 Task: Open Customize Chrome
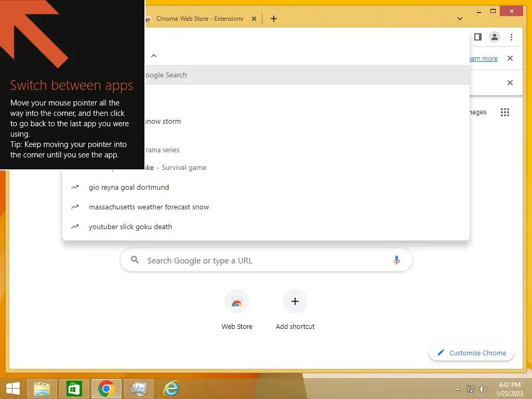(472, 353)
